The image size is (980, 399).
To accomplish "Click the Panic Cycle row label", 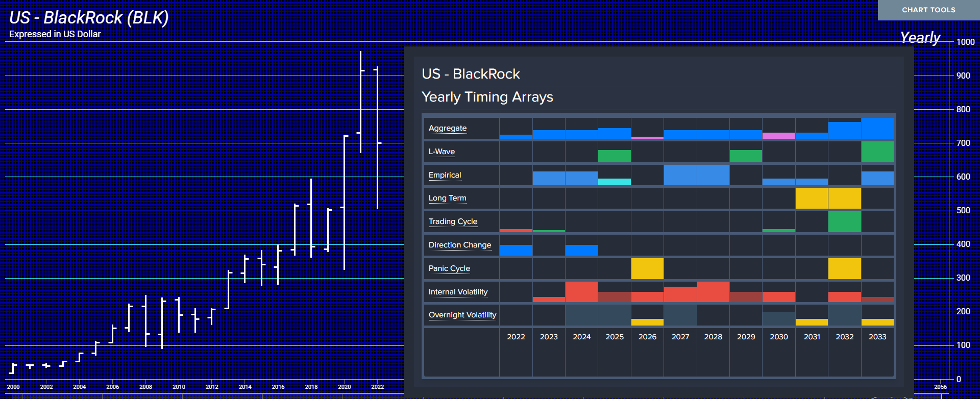I will (x=449, y=268).
